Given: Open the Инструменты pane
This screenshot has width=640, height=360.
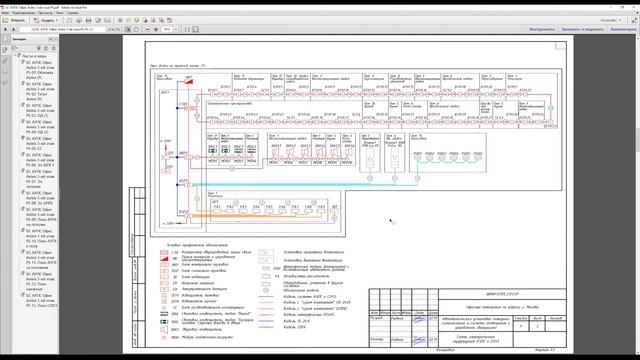Looking at the screenshot, I should (x=542, y=29).
